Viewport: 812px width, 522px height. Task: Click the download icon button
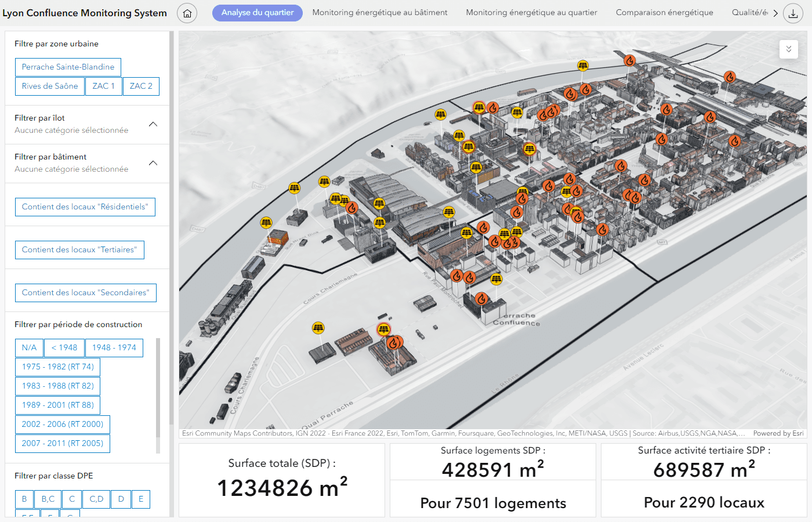[793, 13]
